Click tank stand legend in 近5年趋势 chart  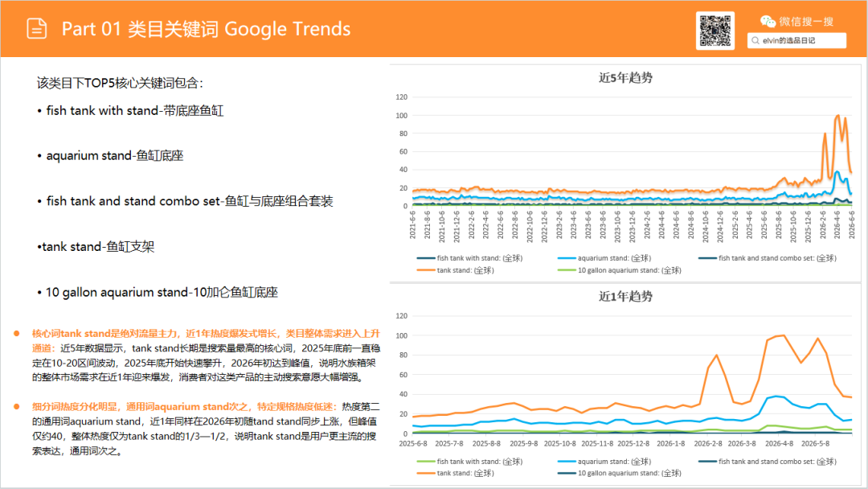[x=455, y=270]
